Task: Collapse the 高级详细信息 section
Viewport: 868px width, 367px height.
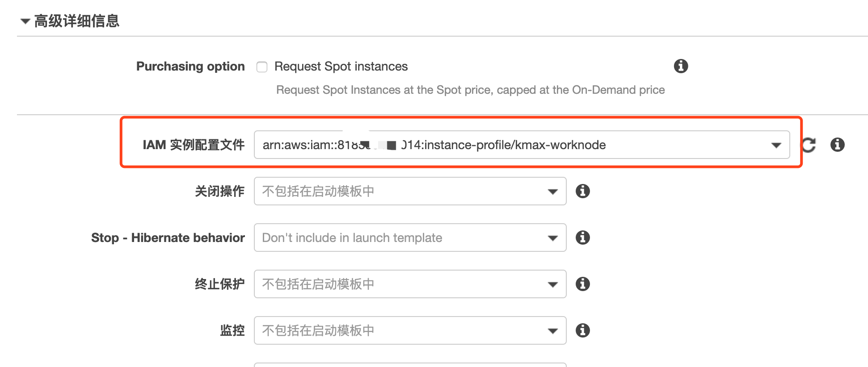Action: [25, 21]
